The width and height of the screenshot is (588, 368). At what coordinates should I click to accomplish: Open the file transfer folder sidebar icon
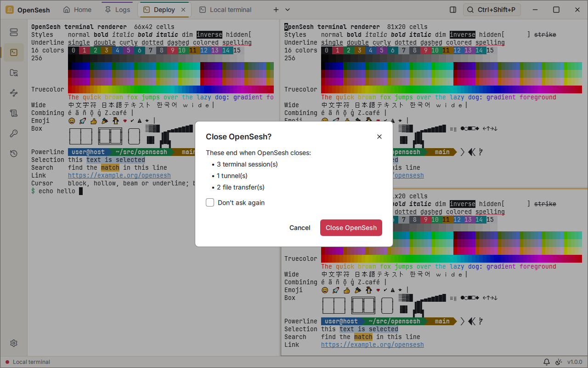click(14, 73)
